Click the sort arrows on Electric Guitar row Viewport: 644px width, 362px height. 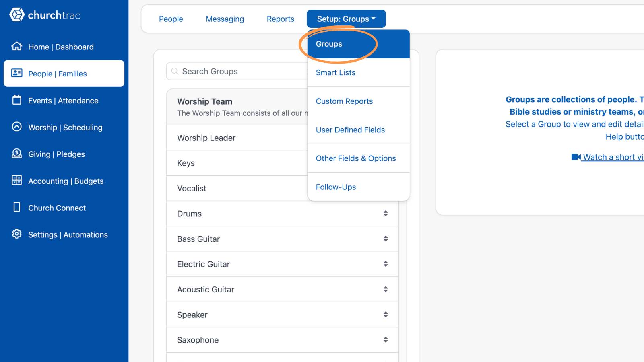coord(386,264)
